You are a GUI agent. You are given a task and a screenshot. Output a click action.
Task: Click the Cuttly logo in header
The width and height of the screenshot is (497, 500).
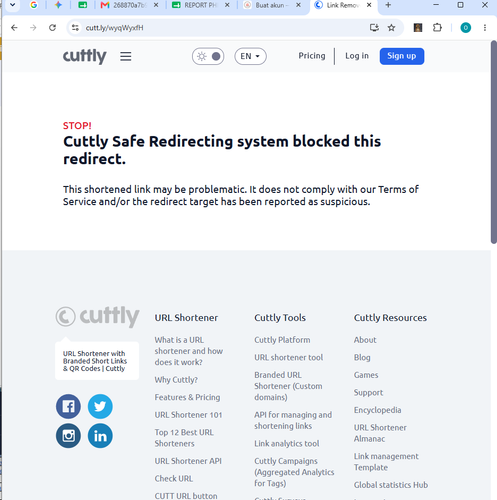pyautogui.click(x=85, y=56)
